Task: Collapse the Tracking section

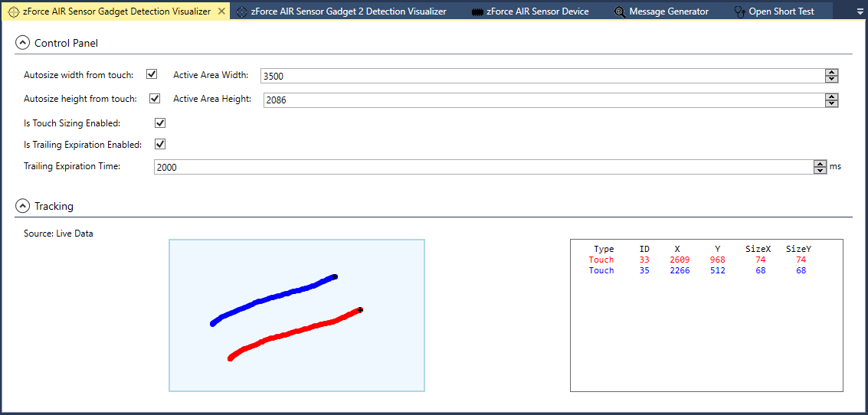Action: [x=23, y=206]
